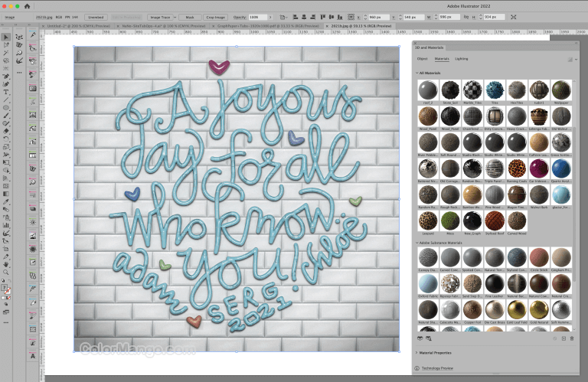Expand the Material Properties section
The image size is (588, 382).
tap(415, 352)
